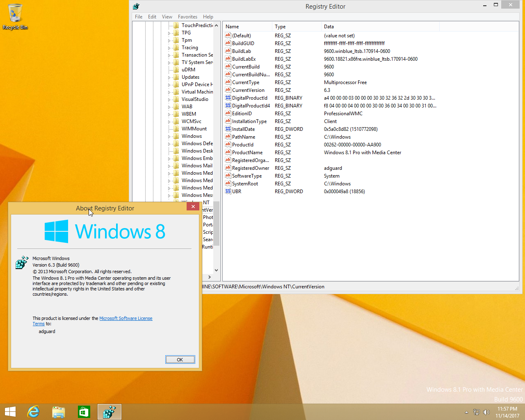Close the About Registry Editor dialog
Viewport: 525px width, 420px height.
coord(193,206)
